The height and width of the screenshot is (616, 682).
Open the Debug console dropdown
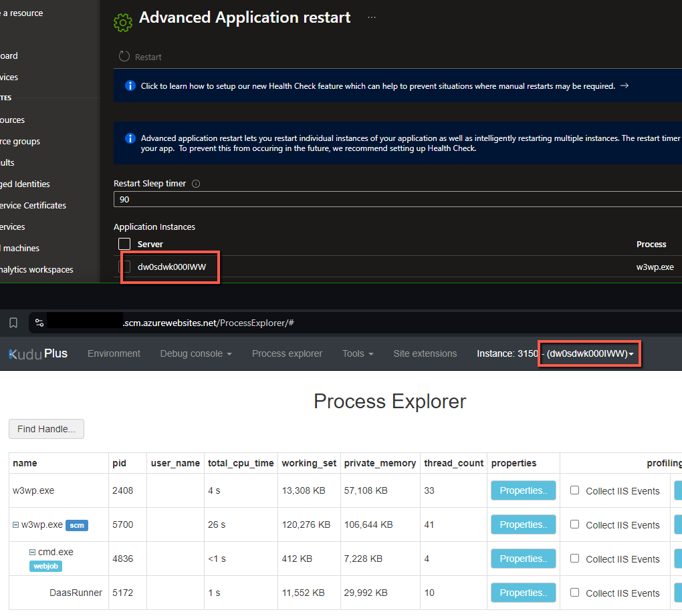[196, 354]
